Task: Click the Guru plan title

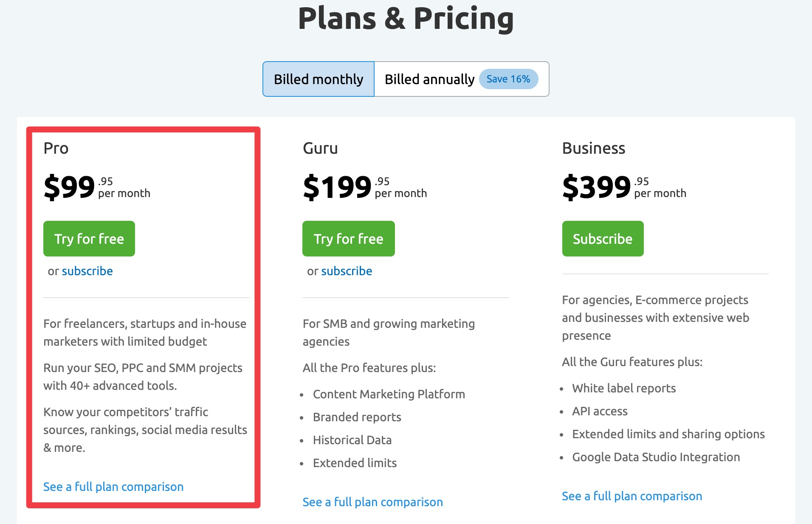Action: click(320, 148)
